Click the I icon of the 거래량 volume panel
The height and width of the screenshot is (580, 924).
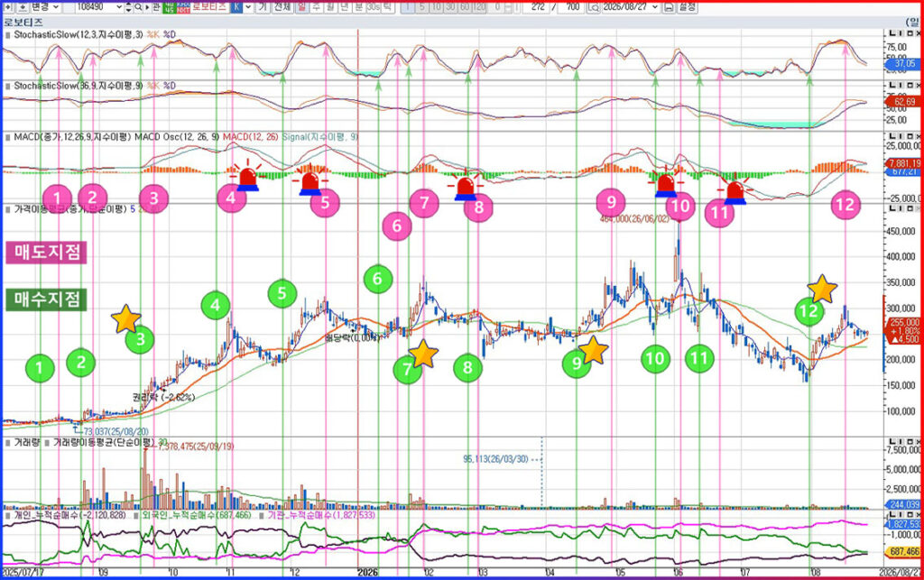902,442
